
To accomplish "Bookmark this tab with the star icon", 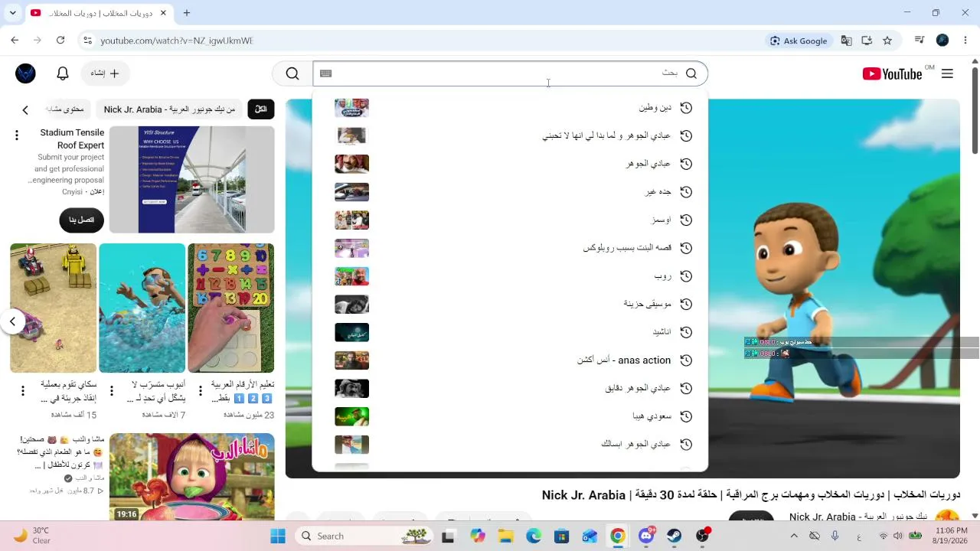I will [887, 41].
